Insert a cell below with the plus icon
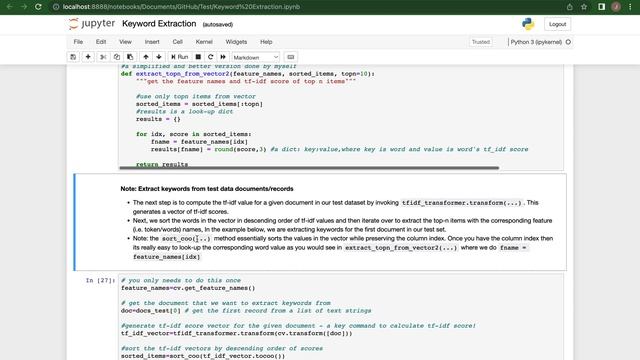 [x=88, y=57]
